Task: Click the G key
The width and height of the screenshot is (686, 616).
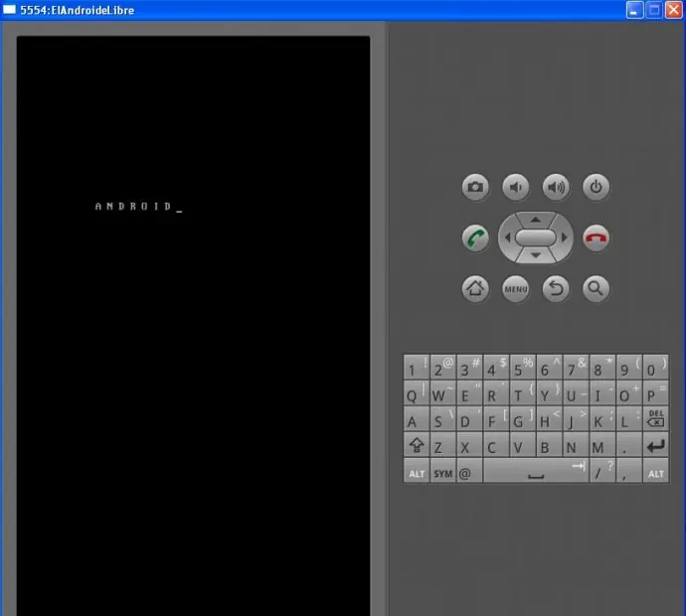Action: tap(523, 419)
